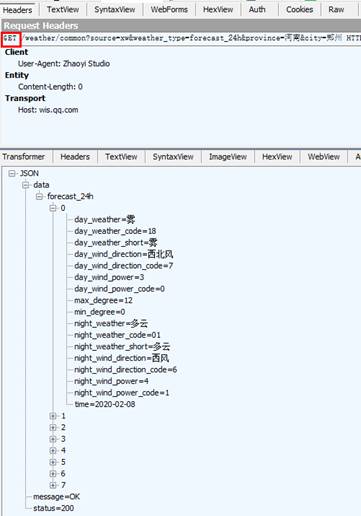The width and height of the screenshot is (361, 516).
Task: Select max_degree=12 row
Action: pos(103,300)
